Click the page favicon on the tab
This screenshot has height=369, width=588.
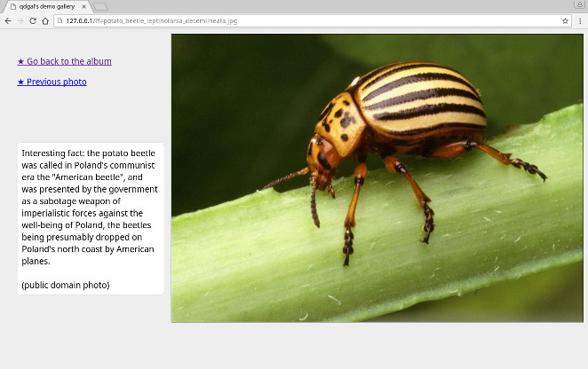(x=12, y=6)
